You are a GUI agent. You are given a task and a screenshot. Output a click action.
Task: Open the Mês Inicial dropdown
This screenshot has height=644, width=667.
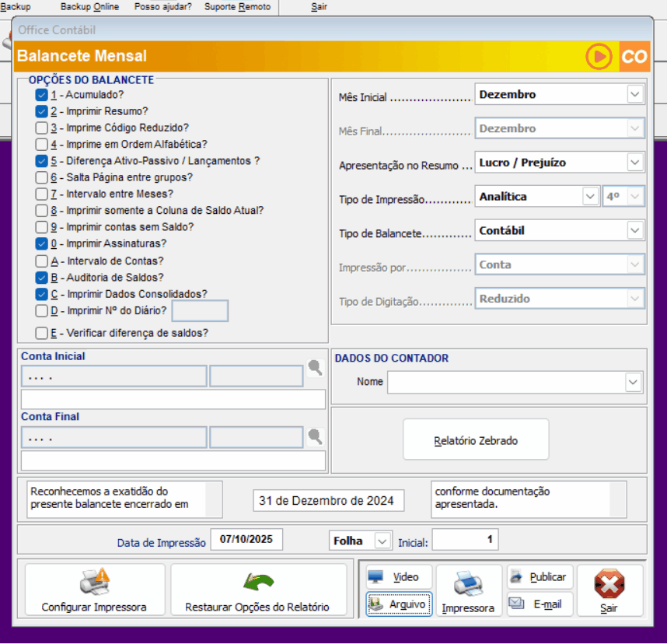635,95
